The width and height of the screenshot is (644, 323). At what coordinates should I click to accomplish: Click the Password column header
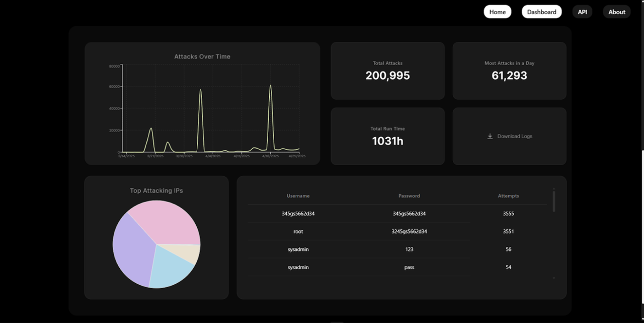tap(409, 196)
